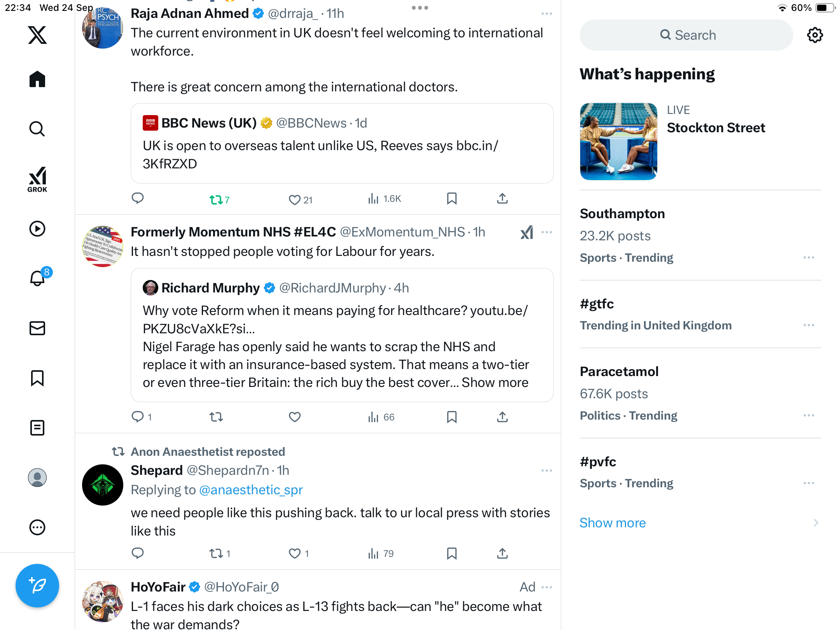Image resolution: width=840 pixels, height=630 pixels.
Task: Go to Home in sidebar
Action: click(37, 79)
